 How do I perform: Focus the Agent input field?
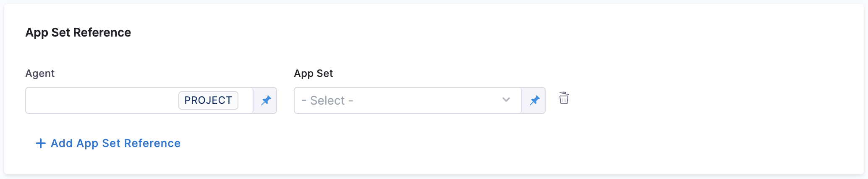point(101,100)
